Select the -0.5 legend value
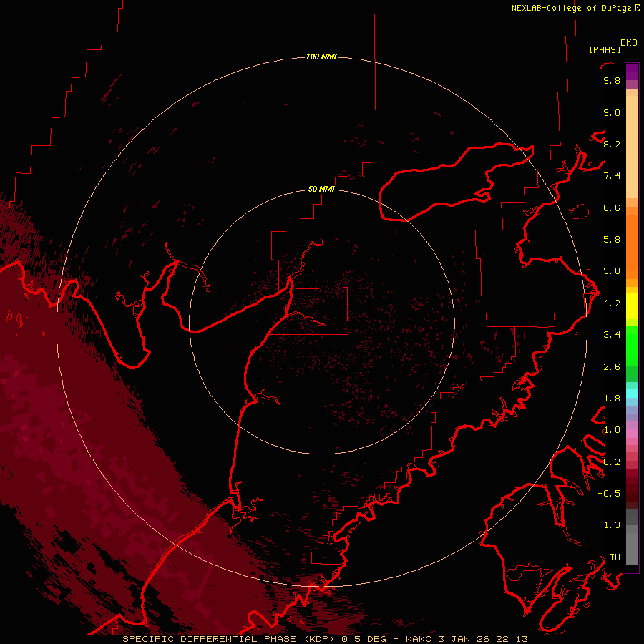644x644 pixels. point(609,494)
